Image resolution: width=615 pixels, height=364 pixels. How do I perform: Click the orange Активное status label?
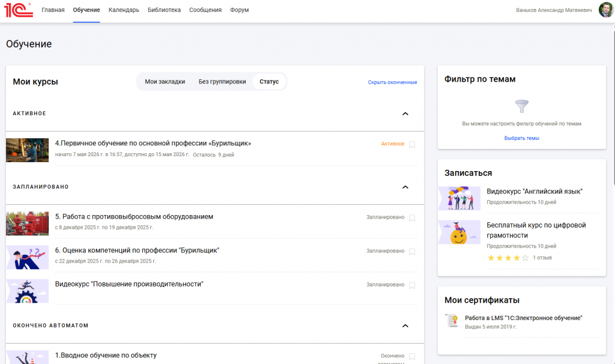pos(393,144)
